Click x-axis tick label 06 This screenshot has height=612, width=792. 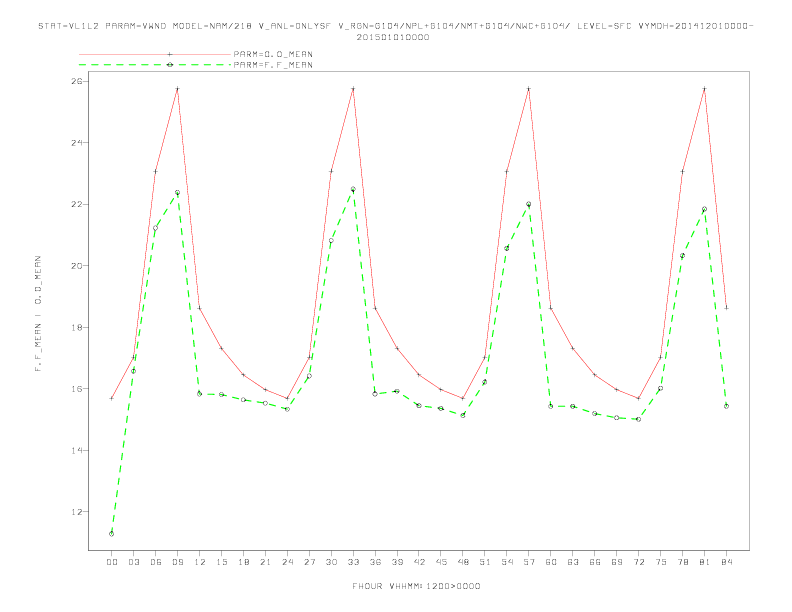[156, 562]
